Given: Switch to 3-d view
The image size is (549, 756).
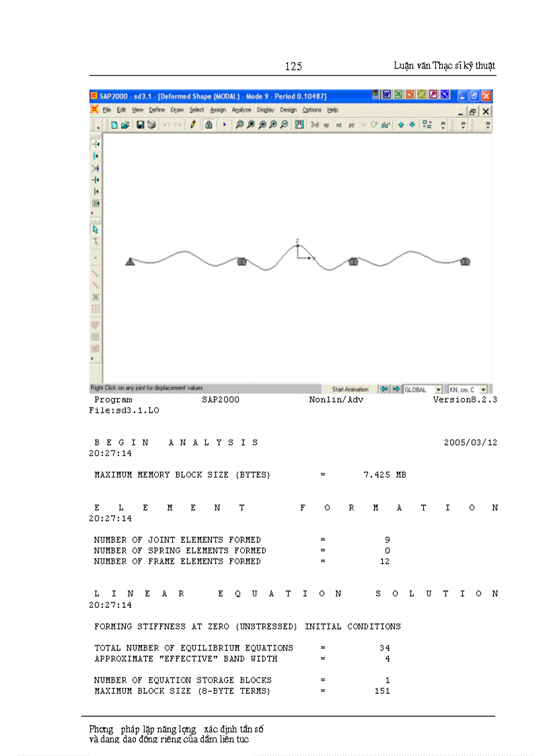Looking at the screenshot, I should coord(314,125).
